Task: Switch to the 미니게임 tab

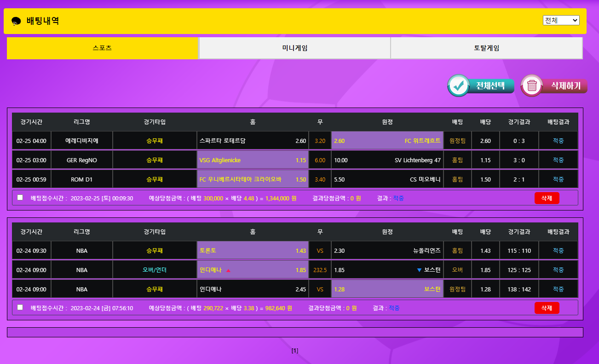Action: tap(294, 48)
